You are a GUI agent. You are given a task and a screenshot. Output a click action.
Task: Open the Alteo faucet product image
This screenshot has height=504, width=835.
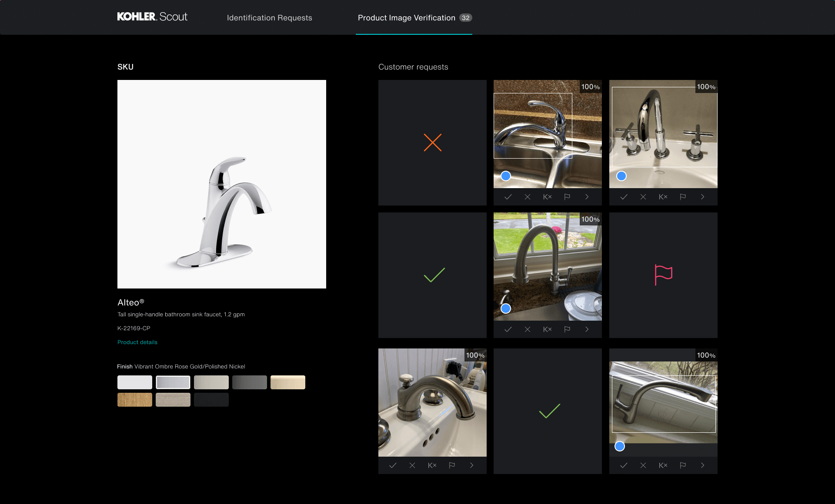pos(221,184)
